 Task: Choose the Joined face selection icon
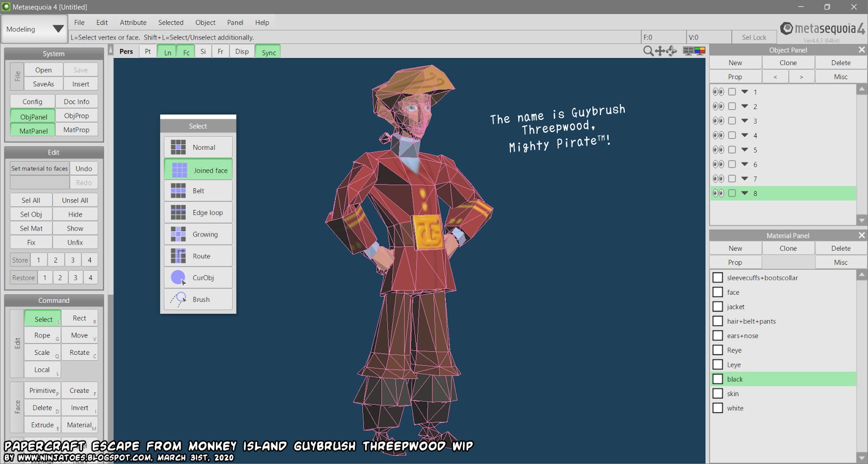pyautogui.click(x=179, y=170)
